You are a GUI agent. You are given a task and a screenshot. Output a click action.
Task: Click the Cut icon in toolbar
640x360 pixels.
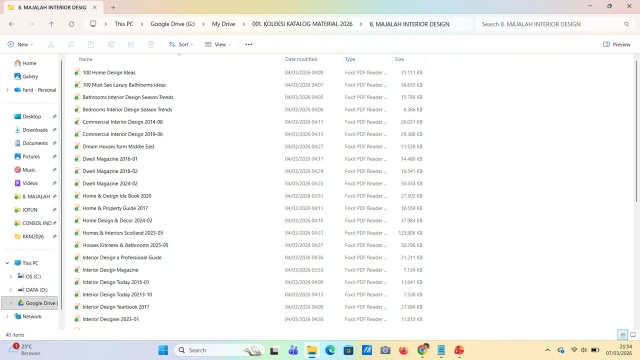(x=51, y=44)
